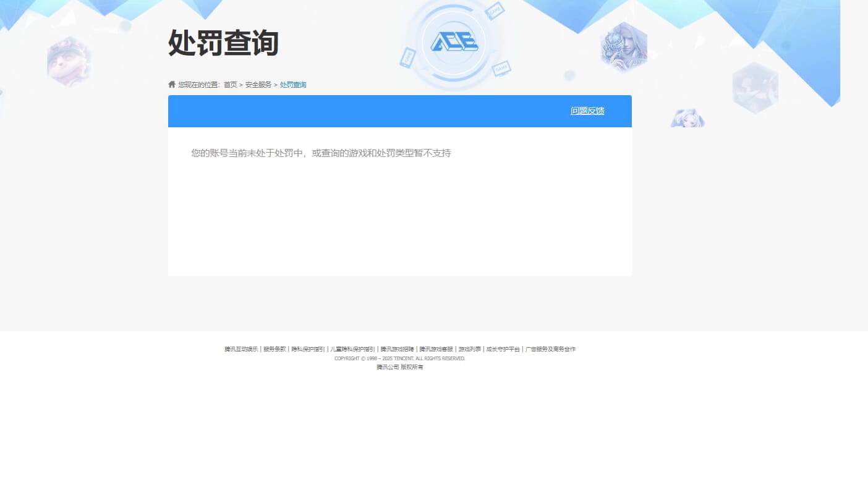Open 游戏列表 game list link
The width and height of the screenshot is (868, 490).
point(469,349)
